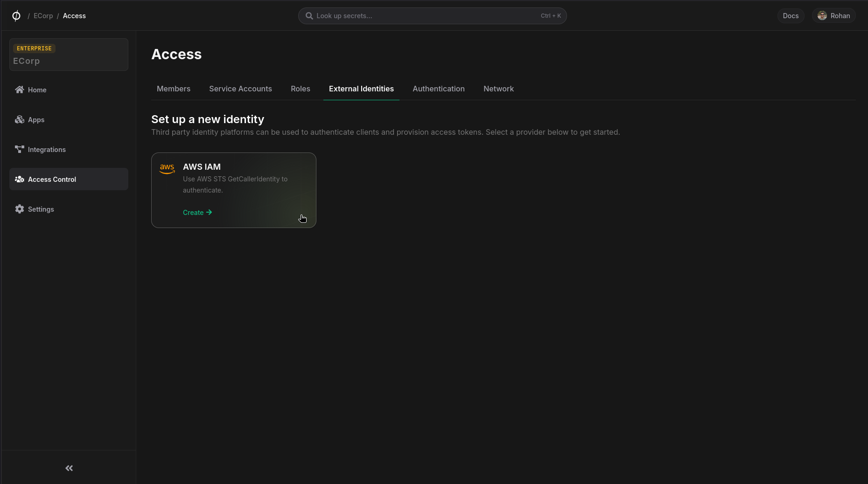Open the ECorp organisation switcher
This screenshot has width=868, height=484.
point(69,55)
